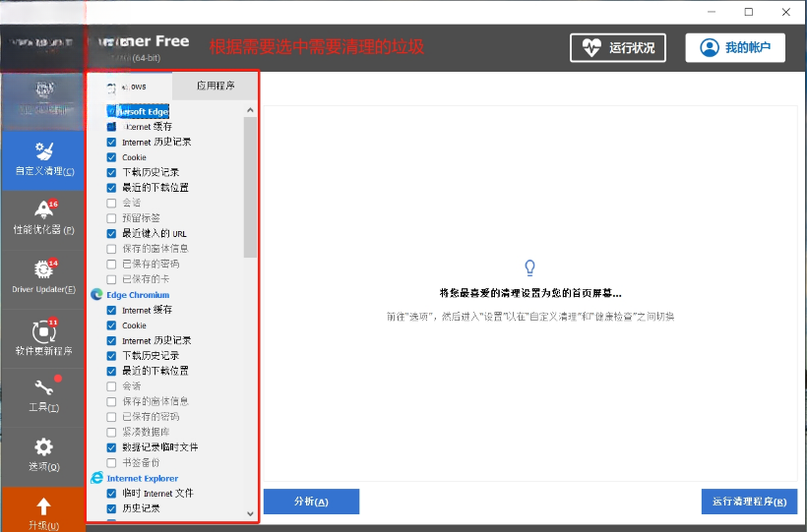Enable 已保存的卡 checkbox

click(x=111, y=279)
